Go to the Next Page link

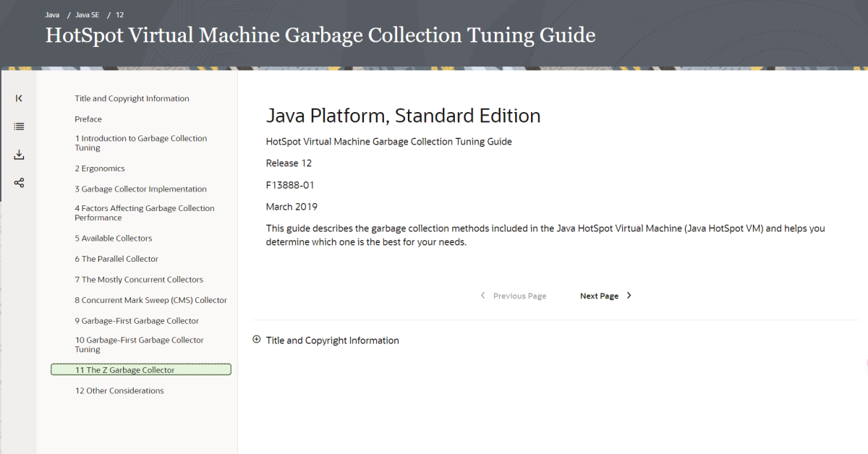(x=599, y=296)
